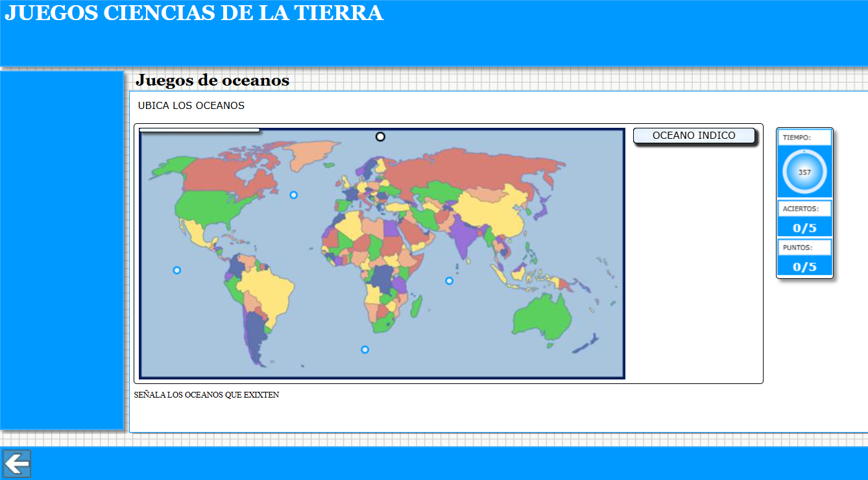Click the back arrow icon
Image resolution: width=868 pixels, height=480 pixels.
coord(17,464)
